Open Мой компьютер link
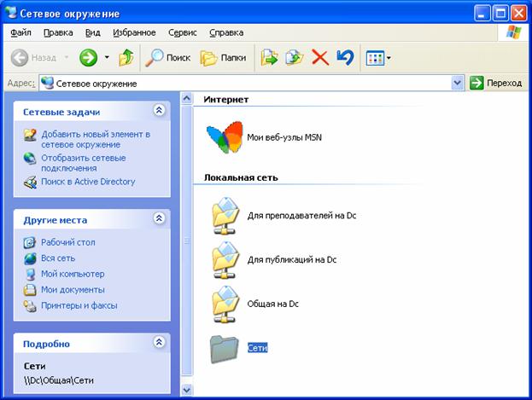This screenshot has width=532, height=400. pyautogui.click(x=73, y=274)
